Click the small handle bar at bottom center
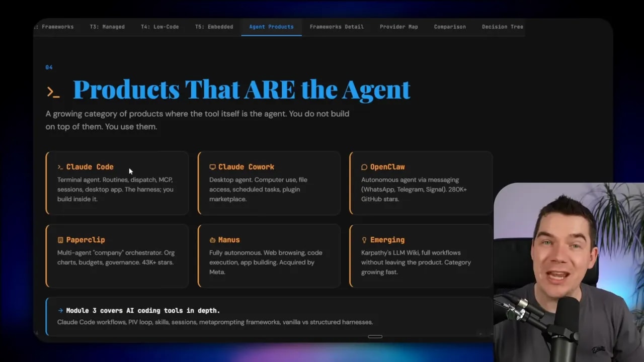This screenshot has height=362, width=644. point(375,337)
